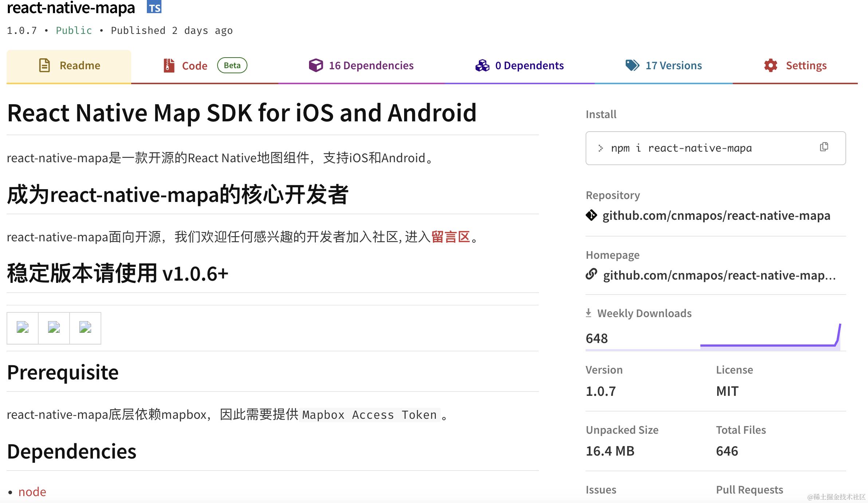Click the Readme document icon
868x503 pixels.
[x=44, y=66]
